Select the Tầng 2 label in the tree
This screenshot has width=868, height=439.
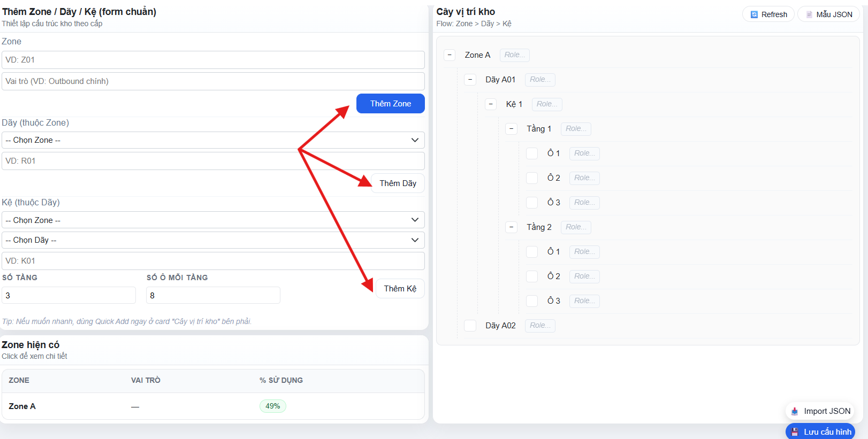tap(539, 227)
